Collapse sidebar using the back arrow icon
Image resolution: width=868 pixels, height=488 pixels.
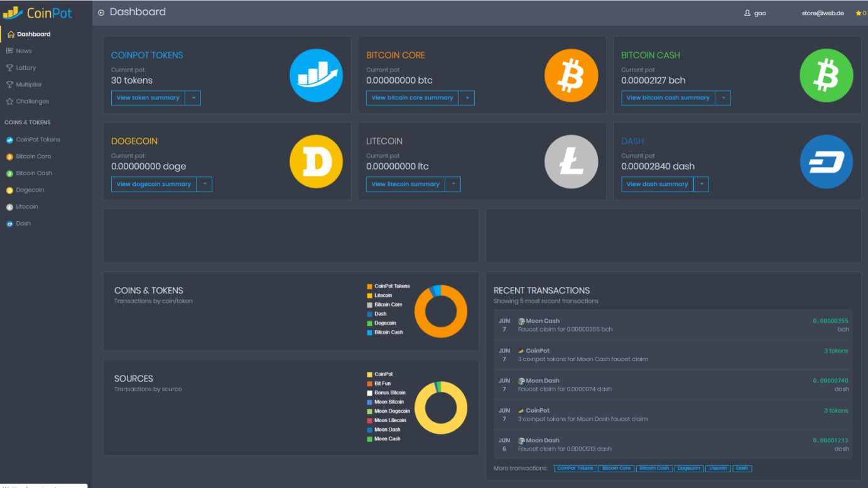(101, 13)
